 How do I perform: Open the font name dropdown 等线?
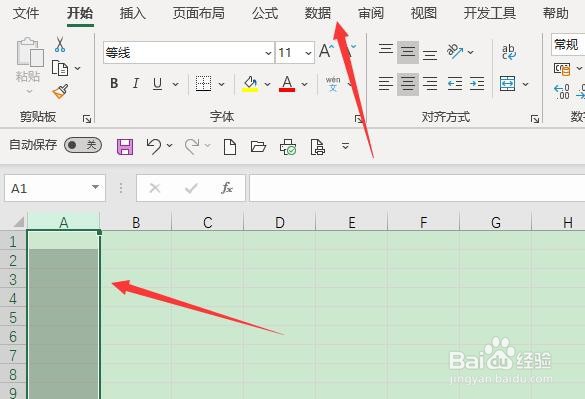[x=268, y=53]
